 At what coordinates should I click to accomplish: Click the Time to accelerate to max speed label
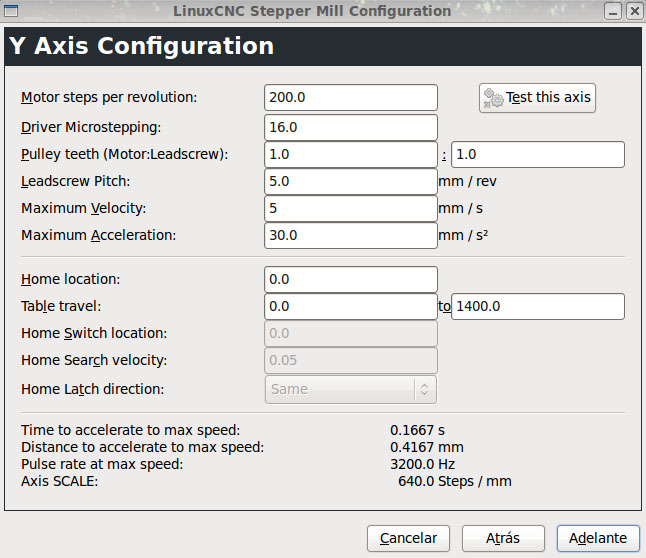click(x=131, y=430)
